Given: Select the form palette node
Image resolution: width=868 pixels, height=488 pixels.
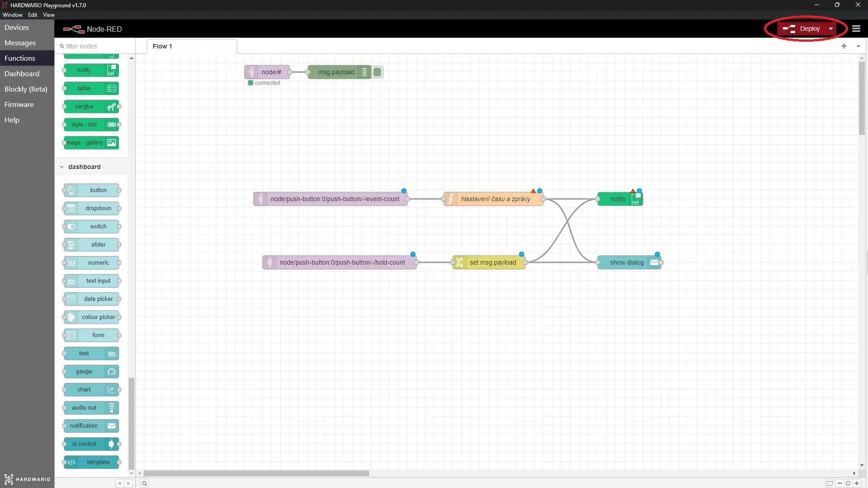Looking at the screenshot, I should click(x=91, y=335).
